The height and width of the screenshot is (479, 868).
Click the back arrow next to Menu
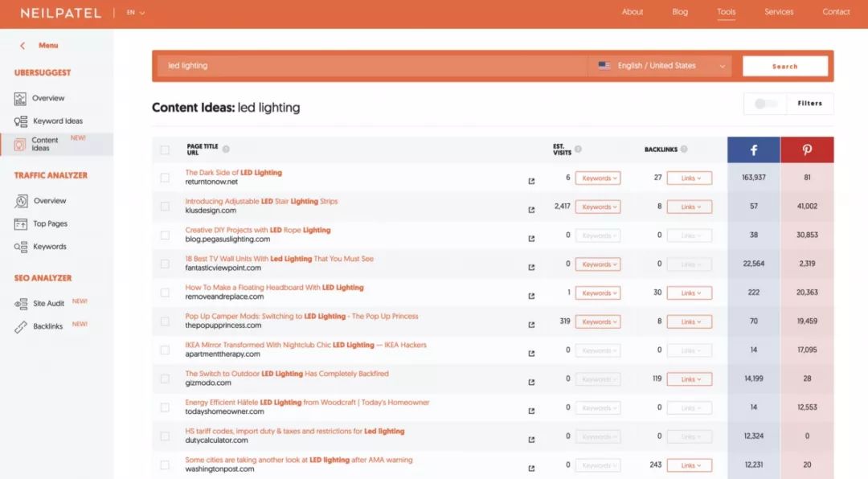pos(23,45)
